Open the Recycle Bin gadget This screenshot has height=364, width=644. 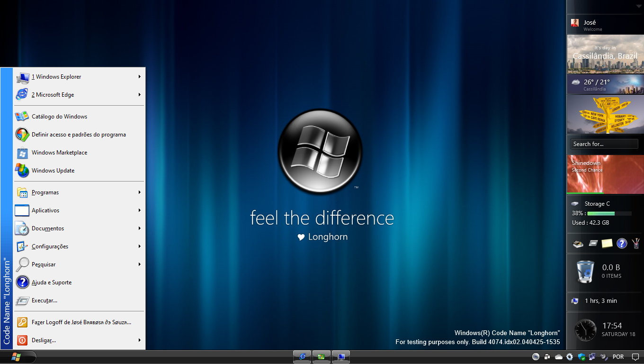point(605,272)
